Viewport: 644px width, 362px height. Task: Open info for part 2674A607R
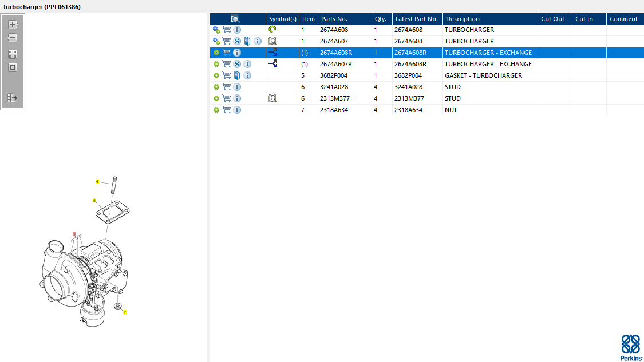coord(247,64)
